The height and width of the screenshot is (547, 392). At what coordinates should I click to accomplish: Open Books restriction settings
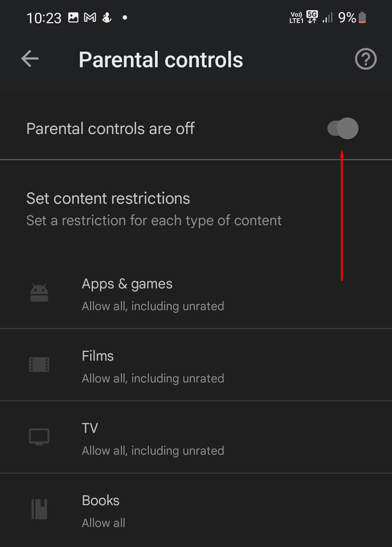click(196, 510)
